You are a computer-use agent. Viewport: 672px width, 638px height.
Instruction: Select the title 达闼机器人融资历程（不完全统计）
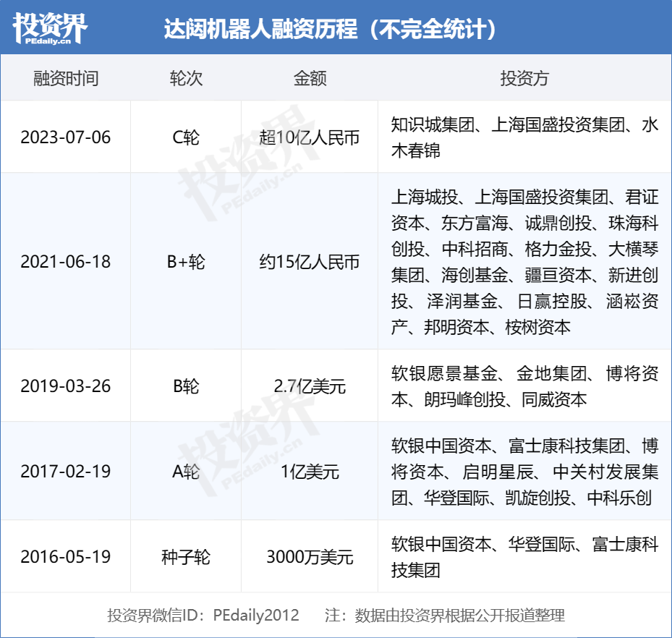point(330,29)
